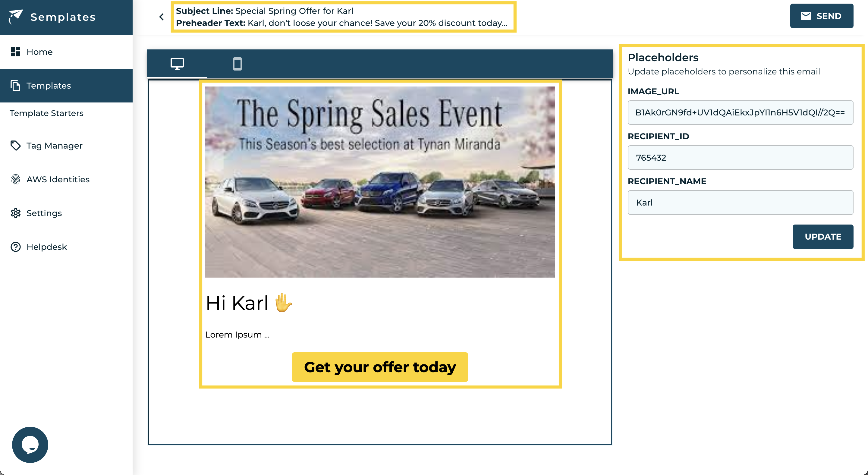The width and height of the screenshot is (868, 475).
Task: Go back with the left chevron
Action: (162, 17)
